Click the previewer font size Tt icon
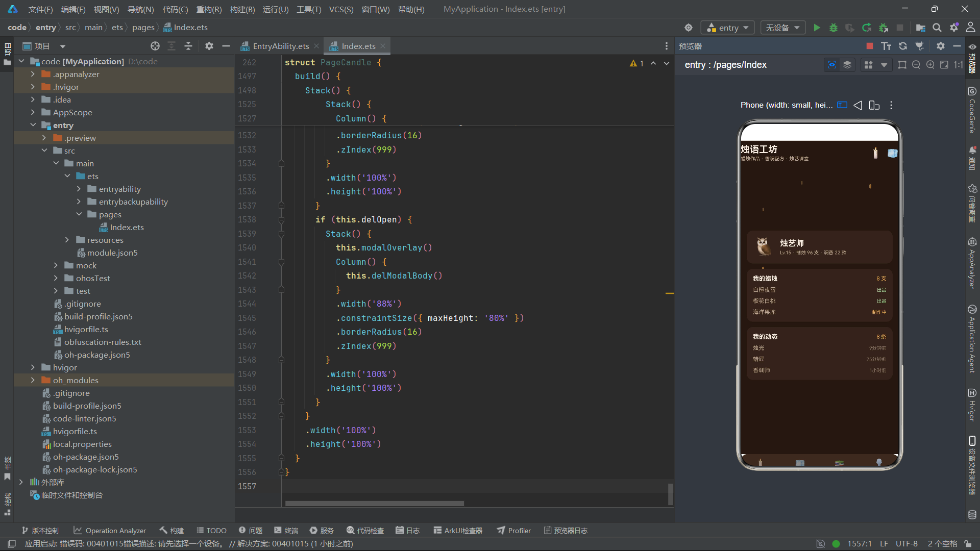The image size is (980, 551). (x=886, y=46)
